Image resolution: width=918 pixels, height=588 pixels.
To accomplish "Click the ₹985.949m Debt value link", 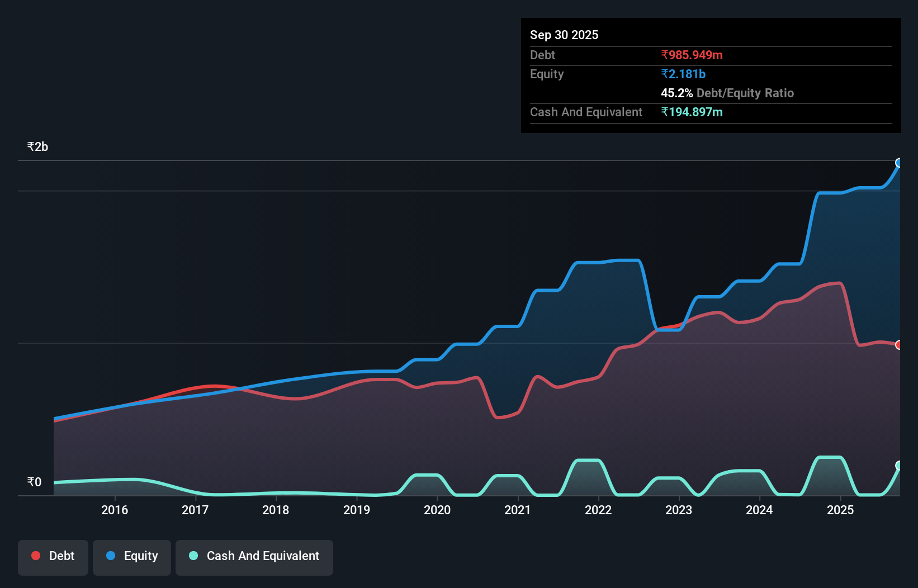I will pyautogui.click(x=692, y=55).
